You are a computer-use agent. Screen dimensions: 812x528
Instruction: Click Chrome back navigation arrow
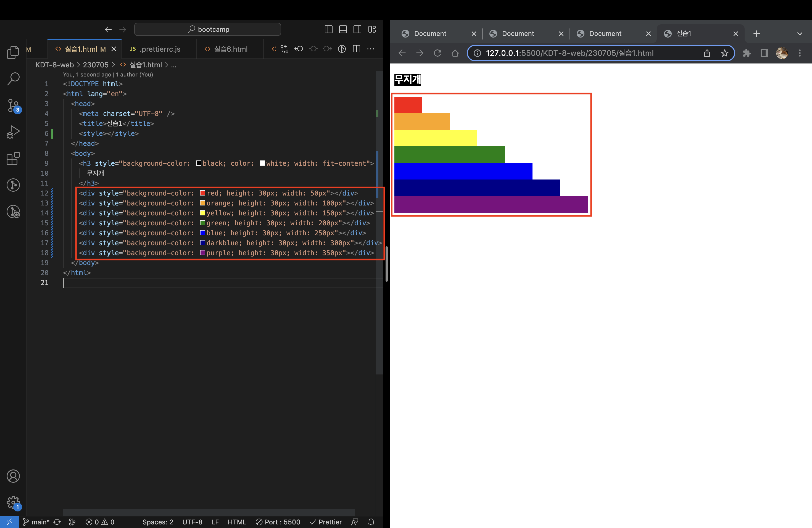click(402, 53)
